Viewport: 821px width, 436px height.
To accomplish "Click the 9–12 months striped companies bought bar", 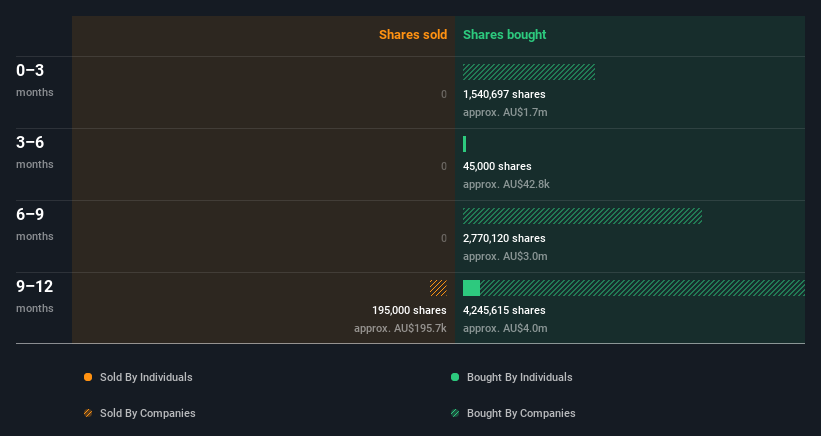I will click(x=642, y=288).
